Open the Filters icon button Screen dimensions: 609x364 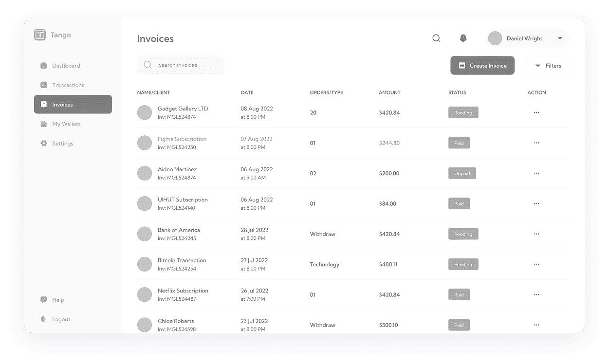(x=538, y=66)
